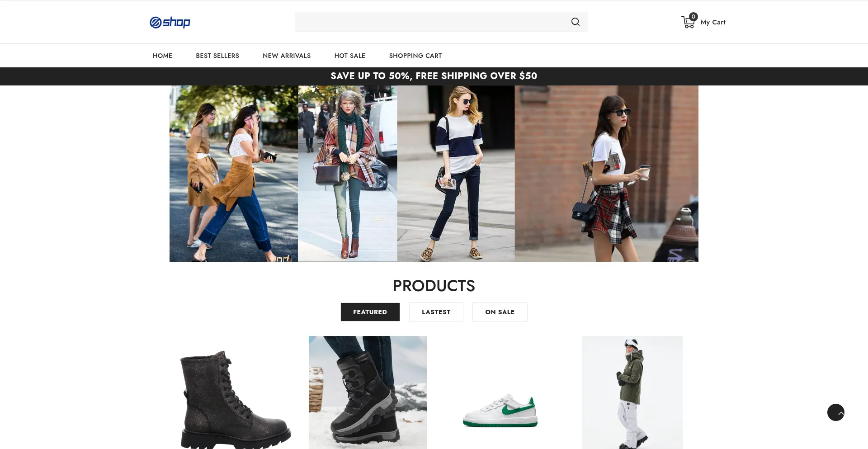Open the Hot Sale page
Screen dimensions: 868x449
click(350, 56)
